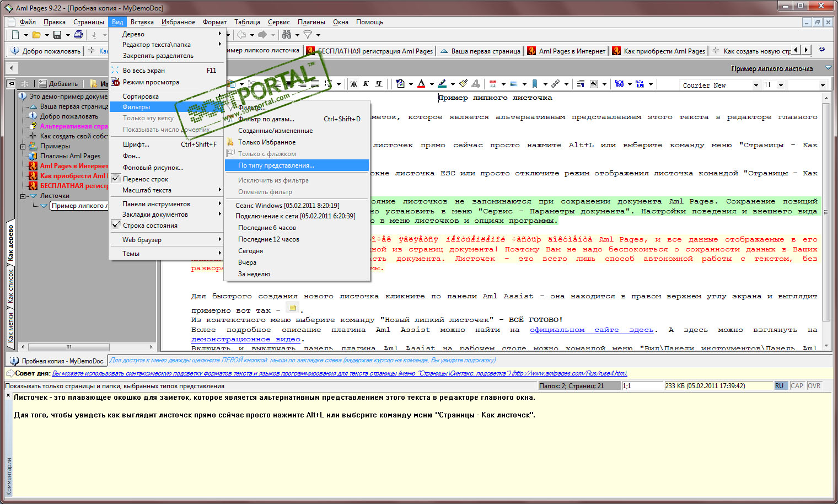
Task: Apply italic formatting with the К button
Action: [x=366, y=84]
